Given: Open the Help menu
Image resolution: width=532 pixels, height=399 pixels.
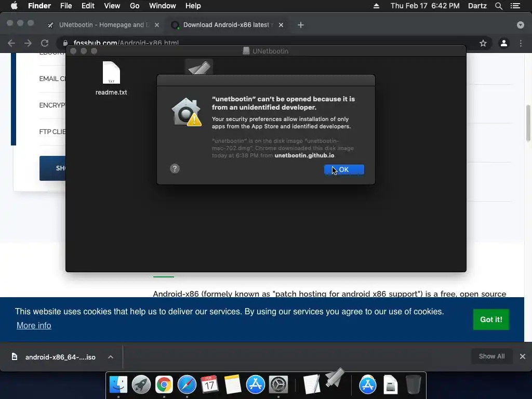Looking at the screenshot, I should point(193,6).
